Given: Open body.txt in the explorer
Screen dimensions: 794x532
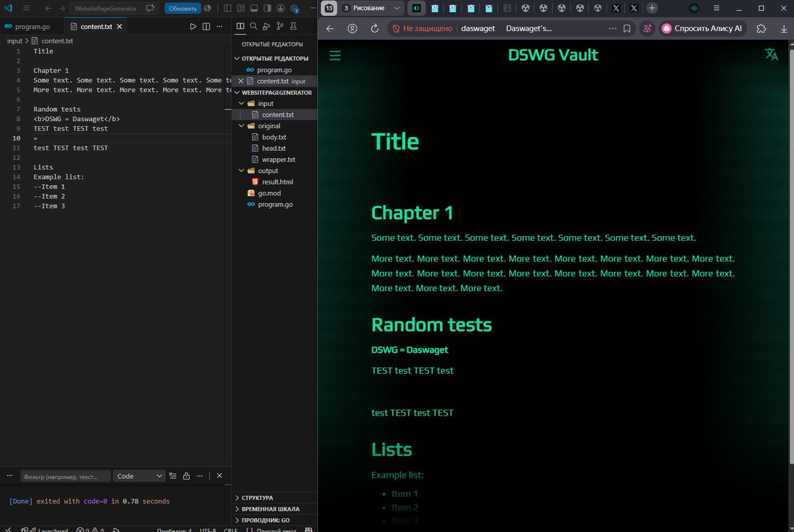Looking at the screenshot, I should (274, 137).
